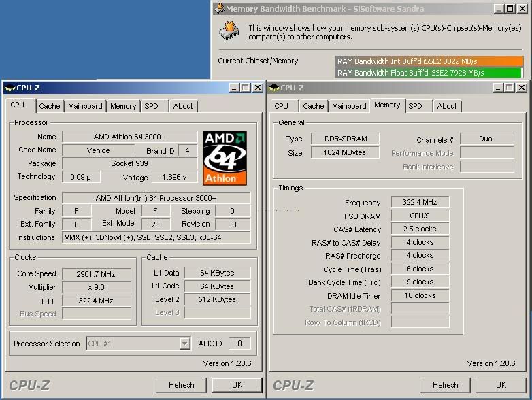
Task: Click the Bank Cycle Time value 9 clocks
Action: [x=420, y=282]
